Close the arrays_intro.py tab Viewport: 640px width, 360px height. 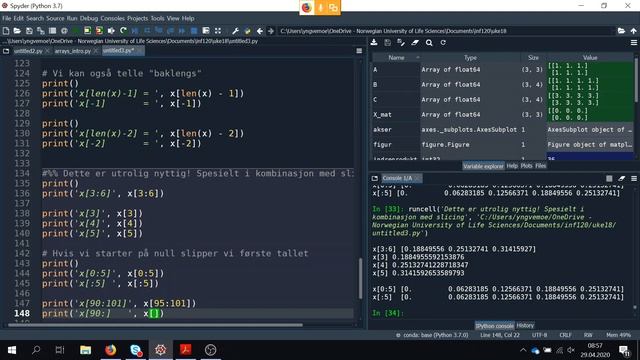(x=96, y=51)
